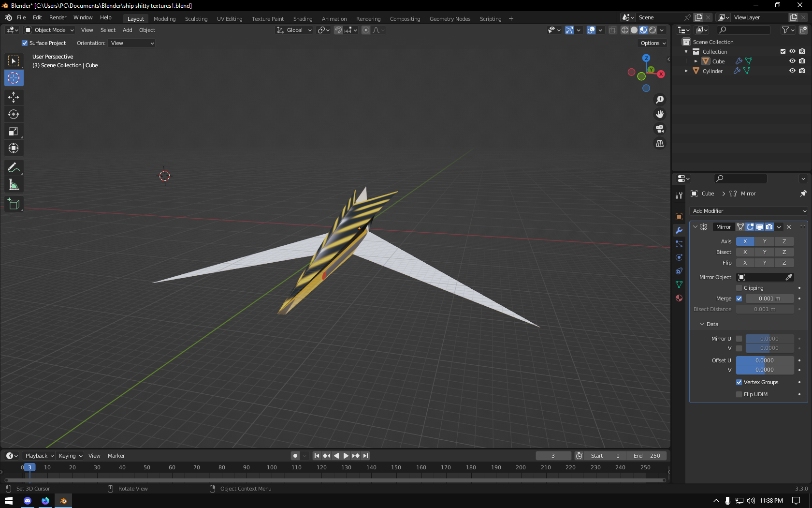Open the Options dropdown
812x508 pixels.
click(x=653, y=43)
